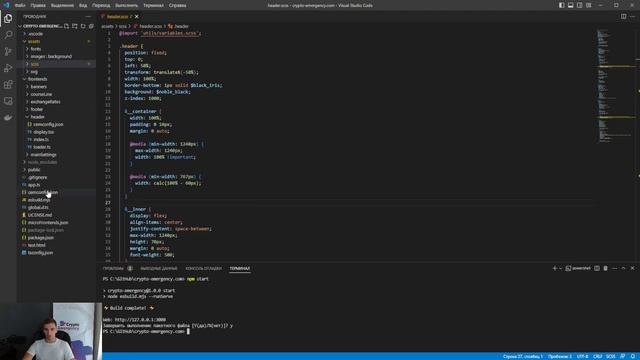Image resolution: width=640 pixels, height=360 pixels.
Task: Click New Folder icon in explorer header
Action: click(x=75, y=26)
